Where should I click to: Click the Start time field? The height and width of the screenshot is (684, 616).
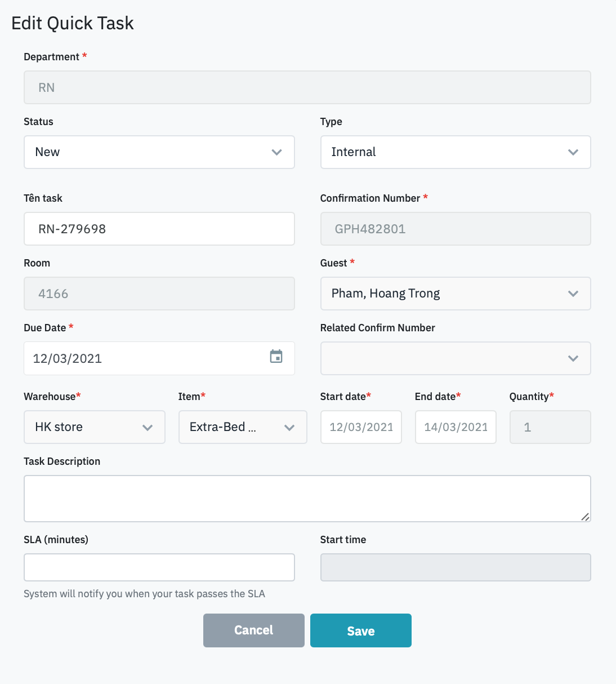455,567
